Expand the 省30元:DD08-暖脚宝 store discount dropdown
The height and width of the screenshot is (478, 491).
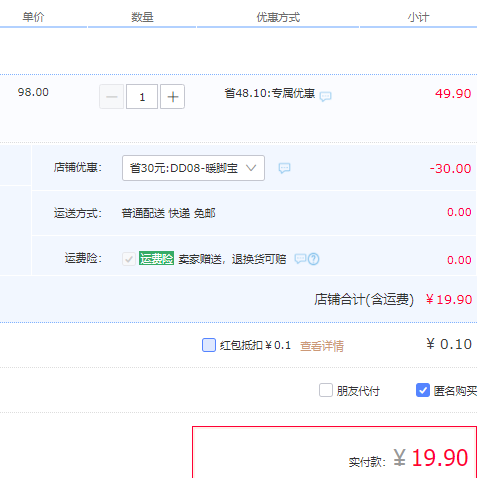193,168
